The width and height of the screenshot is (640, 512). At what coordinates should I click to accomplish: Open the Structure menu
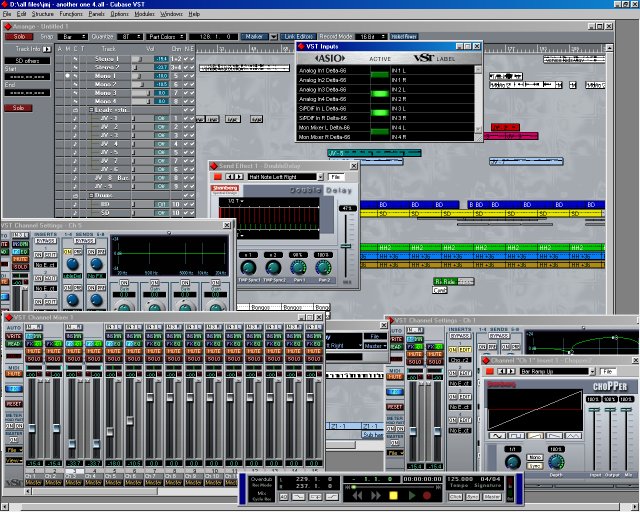(42, 14)
